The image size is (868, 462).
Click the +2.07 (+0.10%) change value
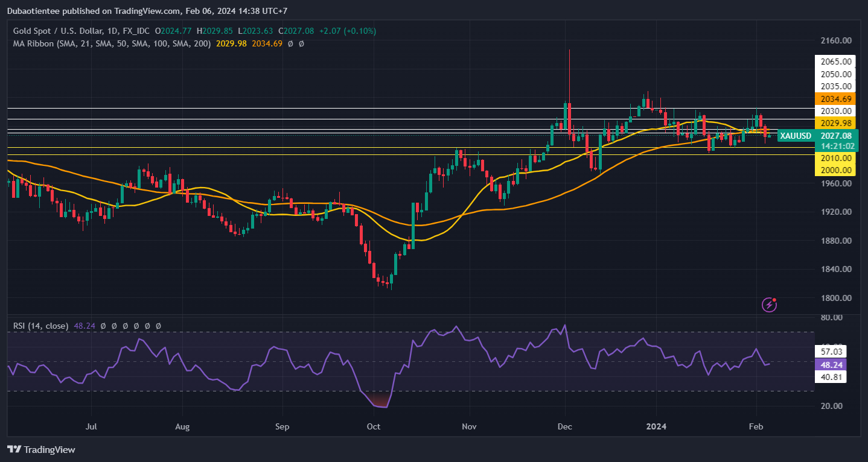click(347, 31)
